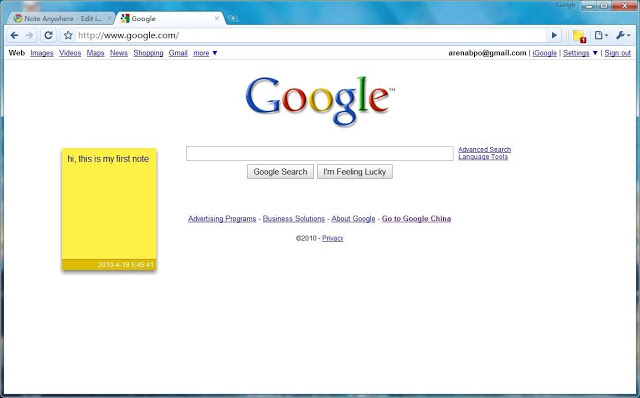The height and width of the screenshot is (398, 640).
Task: Go back with the back arrow
Action: pyautogui.click(x=14, y=36)
